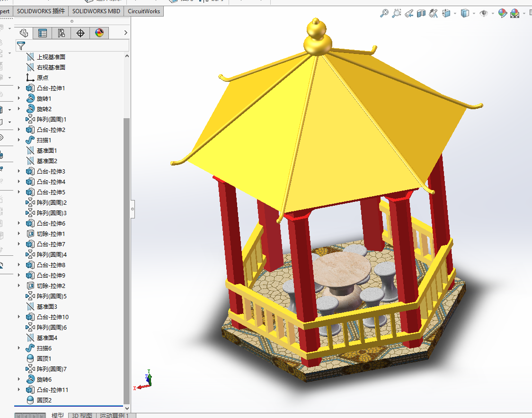Screen dimensions: 532x418
Task: Select 凸台-拉伸6 in tree
Action: [51, 223]
